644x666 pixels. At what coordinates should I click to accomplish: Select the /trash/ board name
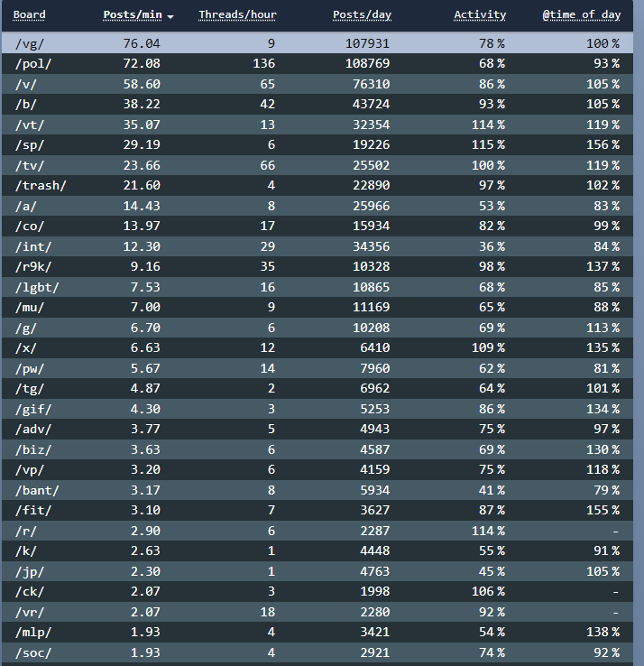[x=41, y=186]
